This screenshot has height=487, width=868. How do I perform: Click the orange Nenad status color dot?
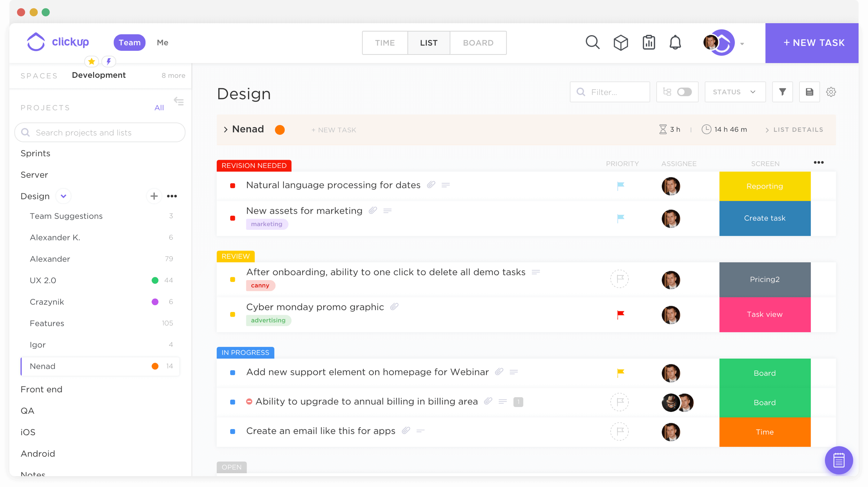[280, 129]
